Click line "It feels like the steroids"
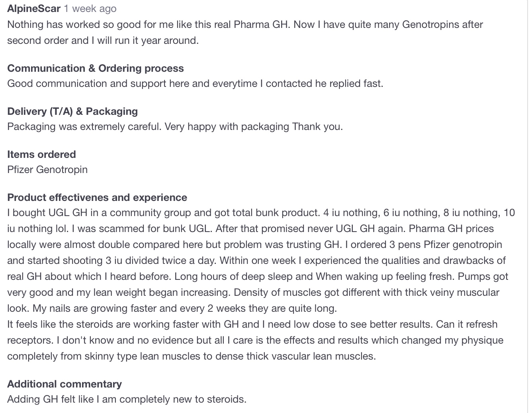Image resolution: width=532 pixels, height=413 pixels. (252, 324)
